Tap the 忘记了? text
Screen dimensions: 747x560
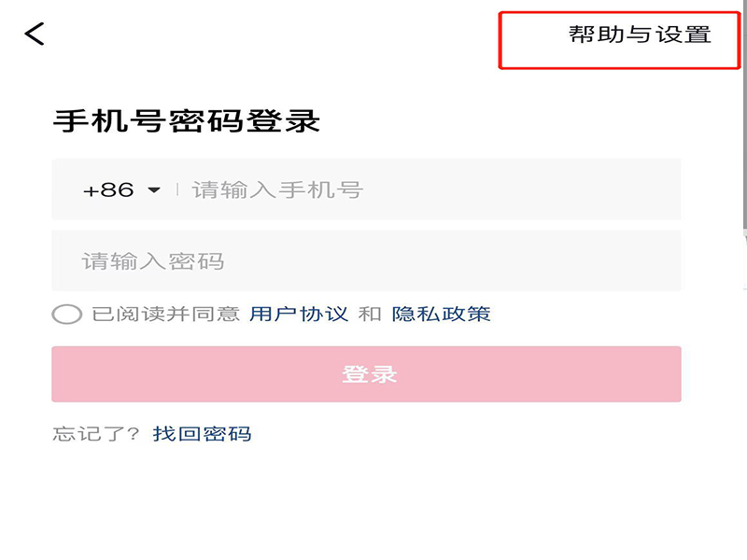pos(96,433)
